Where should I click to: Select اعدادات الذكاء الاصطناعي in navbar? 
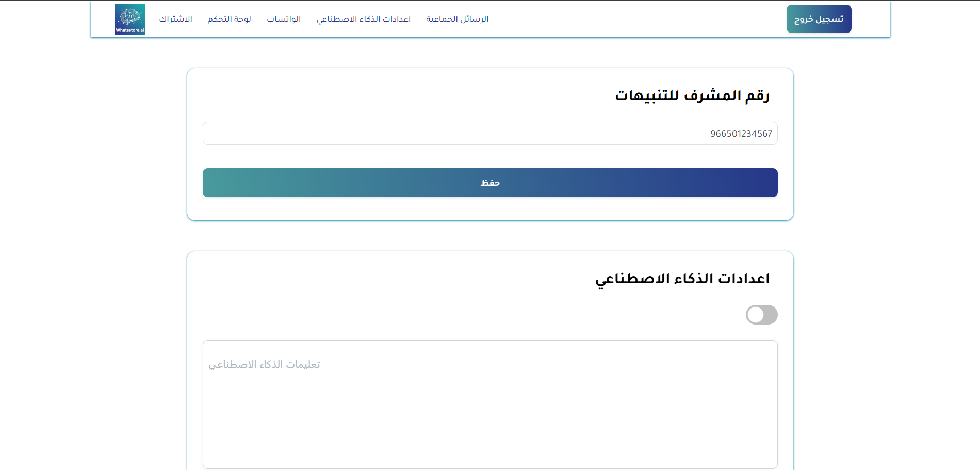(363, 19)
